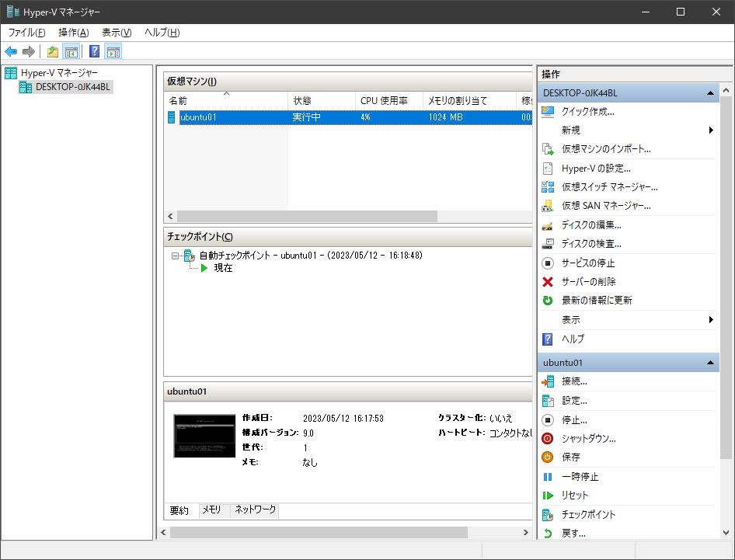This screenshot has width=735, height=560.
Task: Click シャットダウン... action text
Action: [589, 439]
